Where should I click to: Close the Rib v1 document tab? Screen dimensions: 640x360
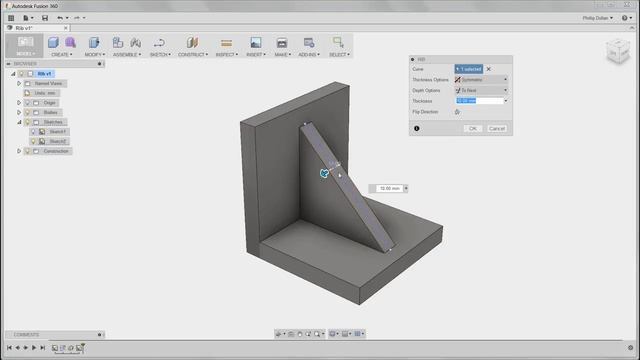tap(66, 28)
